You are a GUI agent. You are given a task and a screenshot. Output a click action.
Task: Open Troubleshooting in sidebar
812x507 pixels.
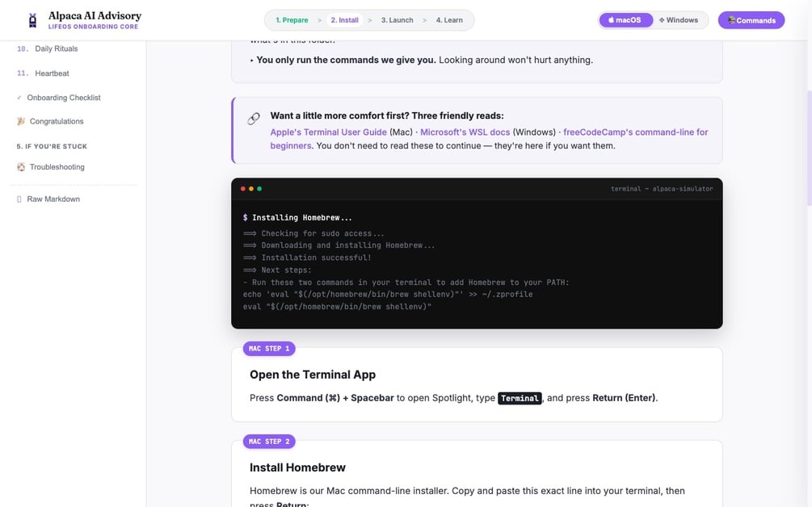click(x=57, y=167)
